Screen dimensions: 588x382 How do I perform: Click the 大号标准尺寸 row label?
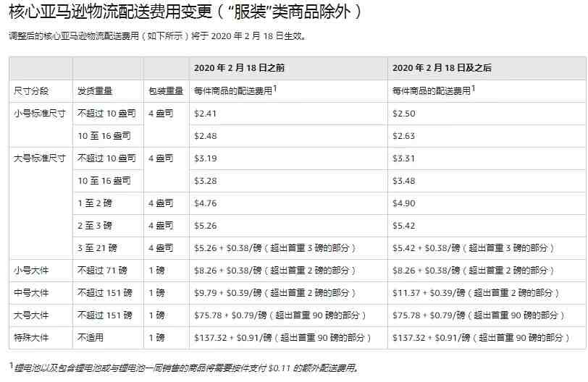40,158
